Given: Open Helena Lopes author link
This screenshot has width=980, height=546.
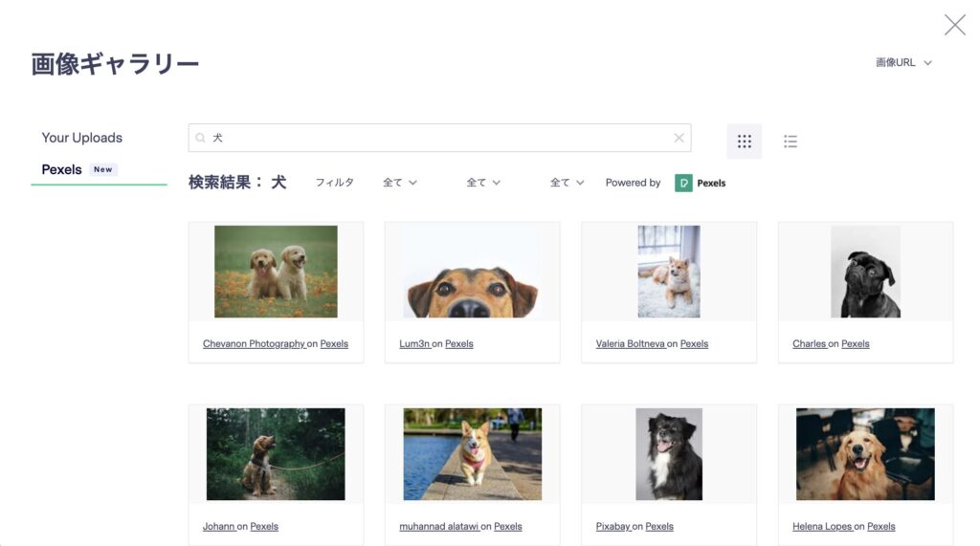Looking at the screenshot, I should tap(822, 527).
